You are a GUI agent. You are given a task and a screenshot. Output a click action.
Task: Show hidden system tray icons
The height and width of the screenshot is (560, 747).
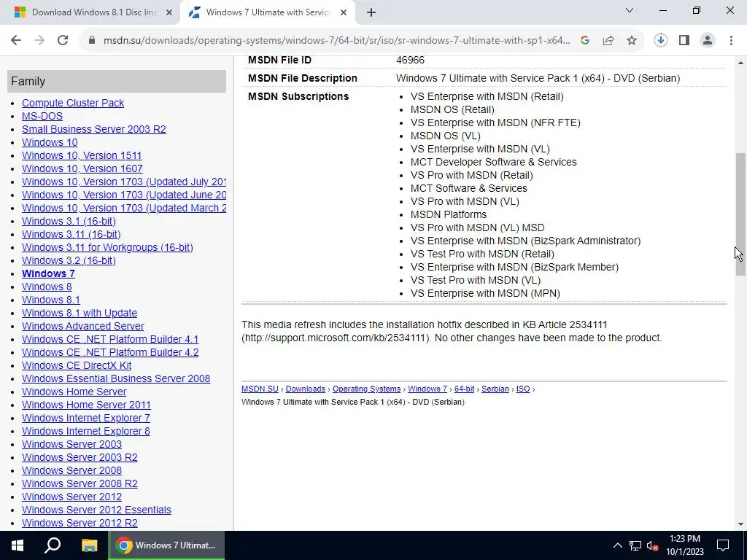[617, 545]
